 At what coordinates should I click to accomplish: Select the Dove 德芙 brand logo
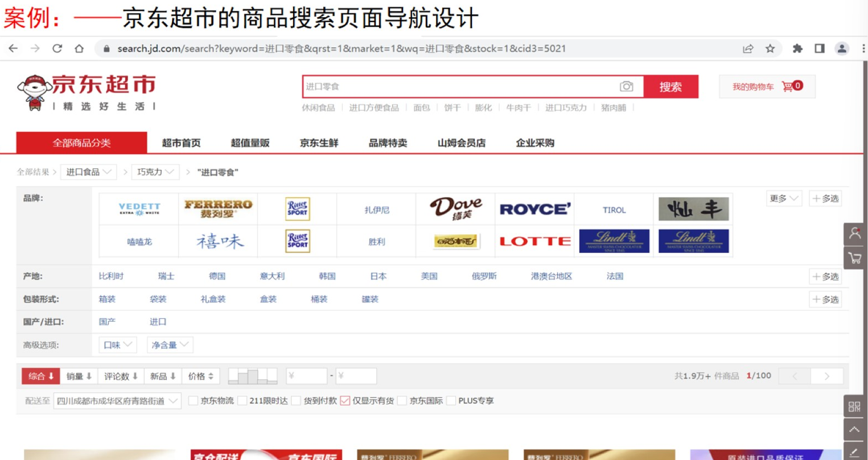point(455,209)
